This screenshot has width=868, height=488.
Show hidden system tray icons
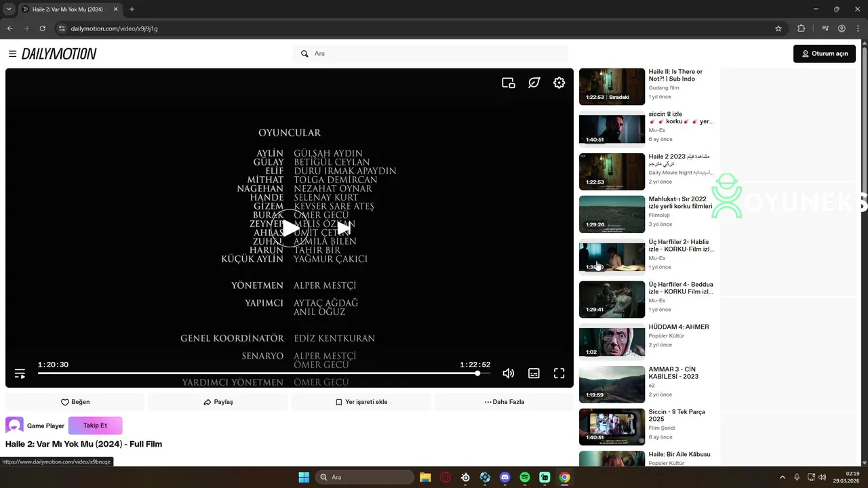(783, 477)
